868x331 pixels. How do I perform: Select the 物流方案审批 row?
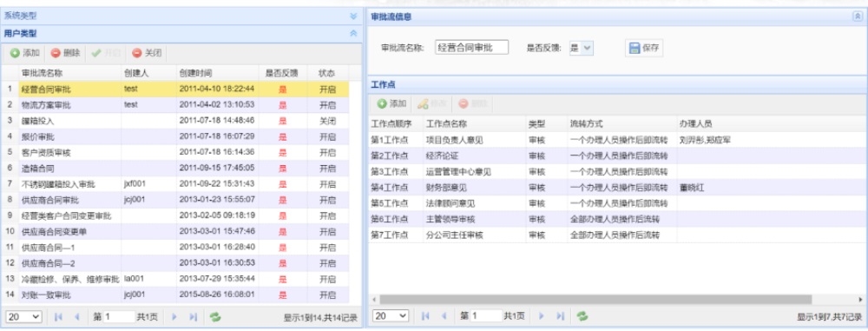point(175,105)
